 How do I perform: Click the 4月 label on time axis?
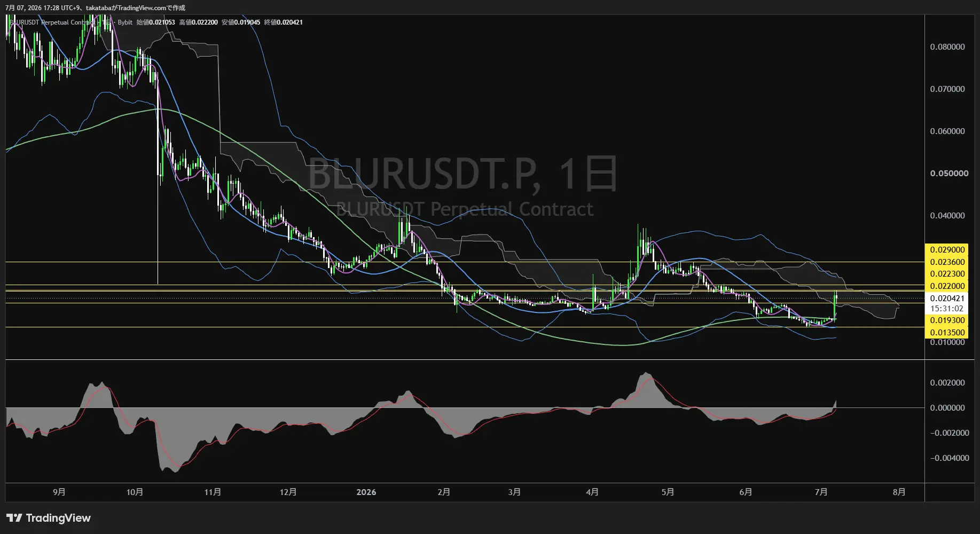[592, 492]
